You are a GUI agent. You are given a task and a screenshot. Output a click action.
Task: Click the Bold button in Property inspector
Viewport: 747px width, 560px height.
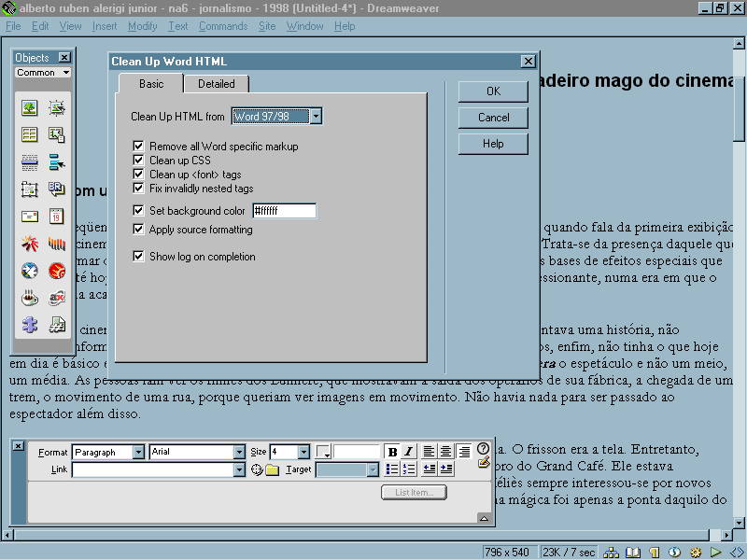392,452
